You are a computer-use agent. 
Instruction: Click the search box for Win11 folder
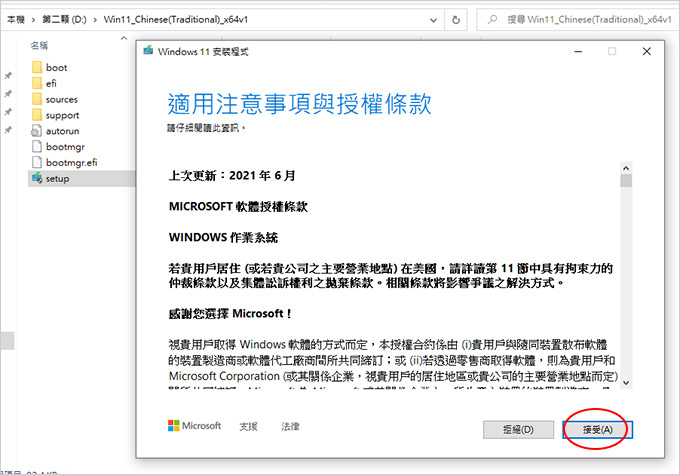pos(578,20)
